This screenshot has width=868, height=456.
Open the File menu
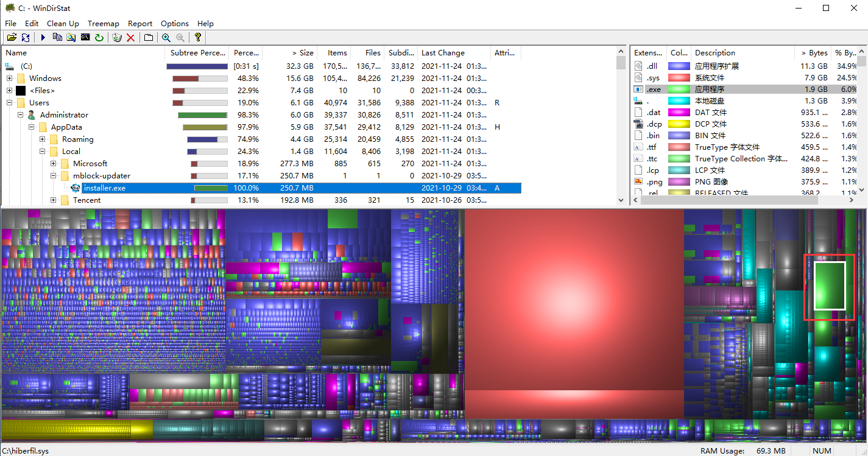(10, 23)
